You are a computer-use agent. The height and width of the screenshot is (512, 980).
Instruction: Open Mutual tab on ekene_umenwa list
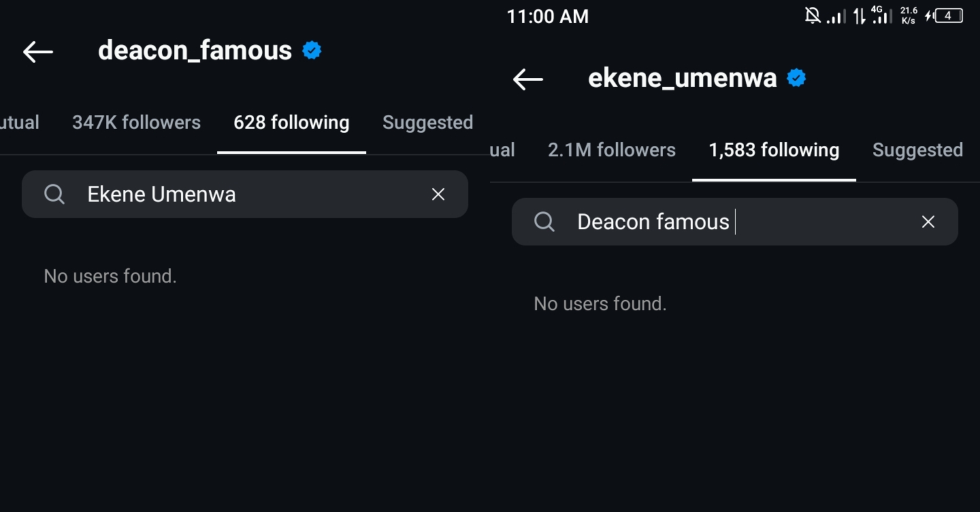tap(502, 150)
